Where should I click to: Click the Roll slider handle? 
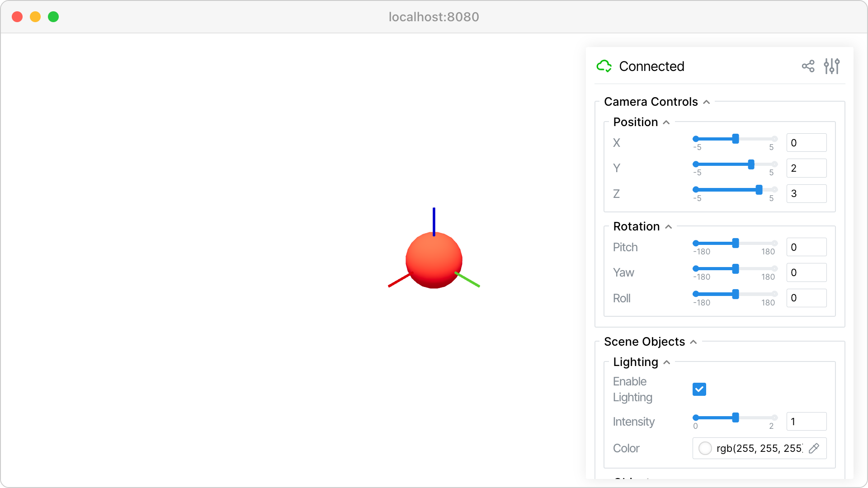(736, 294)
